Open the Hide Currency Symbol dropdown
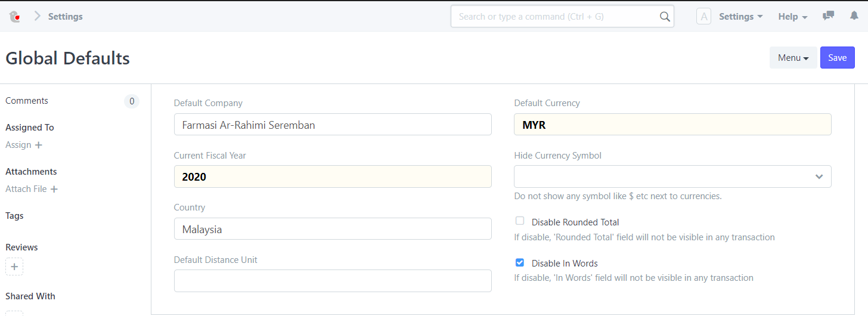868x316 pixels. tap(672, 176)
